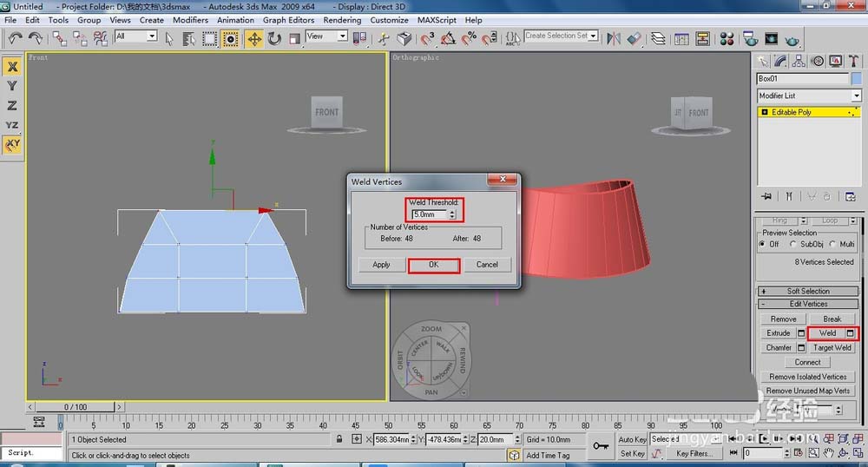Open the Mirror tool

[614, 38]
